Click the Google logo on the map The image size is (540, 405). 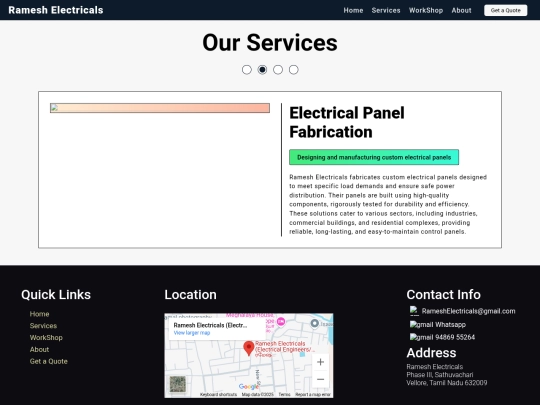pyautogui.click(x=248, y=387)
